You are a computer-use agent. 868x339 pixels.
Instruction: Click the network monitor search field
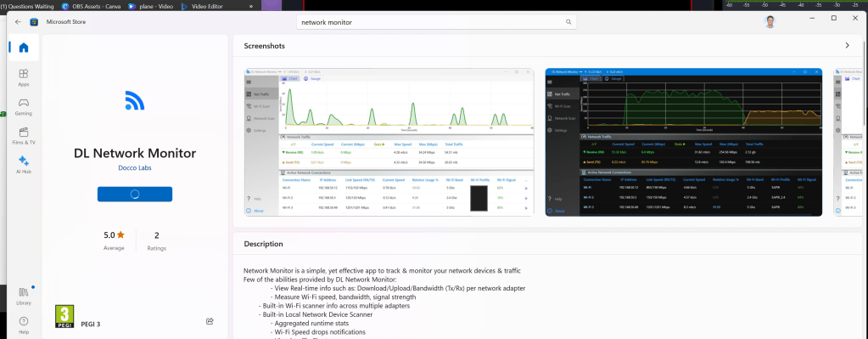pos(437,22)
